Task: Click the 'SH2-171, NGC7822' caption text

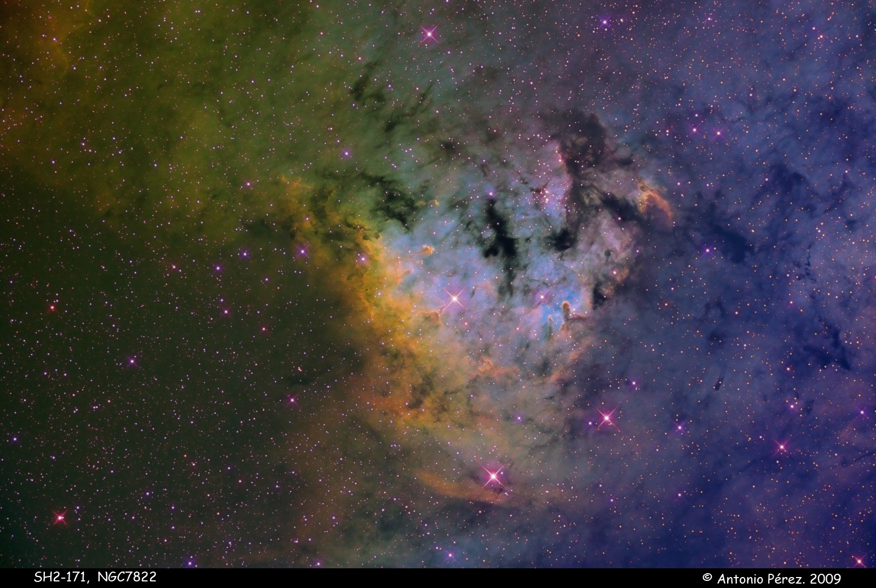Action: click(x=95, y=577)
